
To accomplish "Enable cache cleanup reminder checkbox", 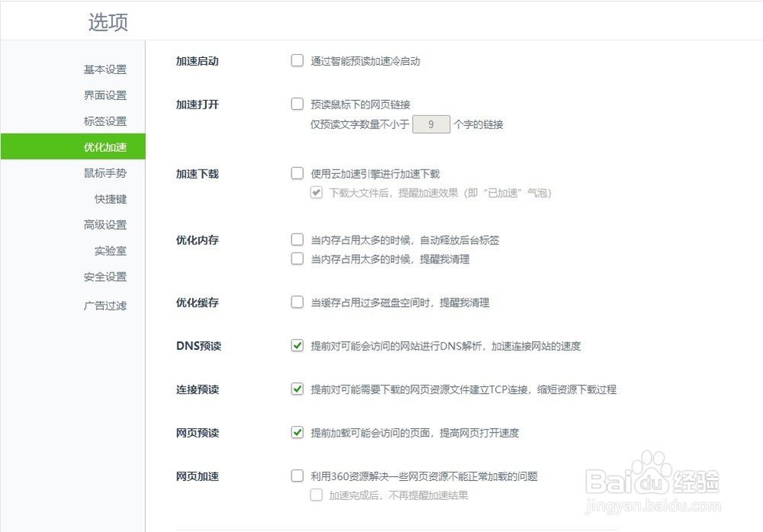I will (x=297, y=302).
